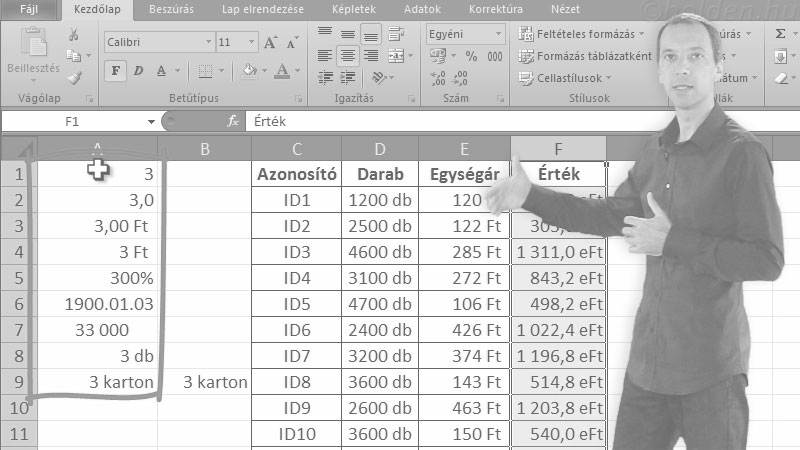
Task: Decrease font size with the small A icon
Action: tap(292, 42)
